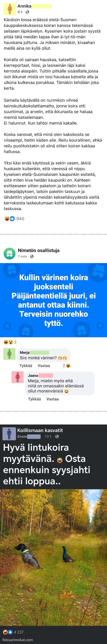Open the blue background anonymous post text
This screenshot has height=644, width=107.
click(53, 300)
